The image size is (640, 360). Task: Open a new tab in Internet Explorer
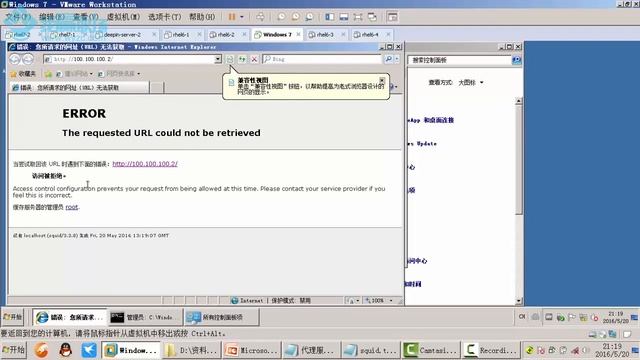(157, 87)
